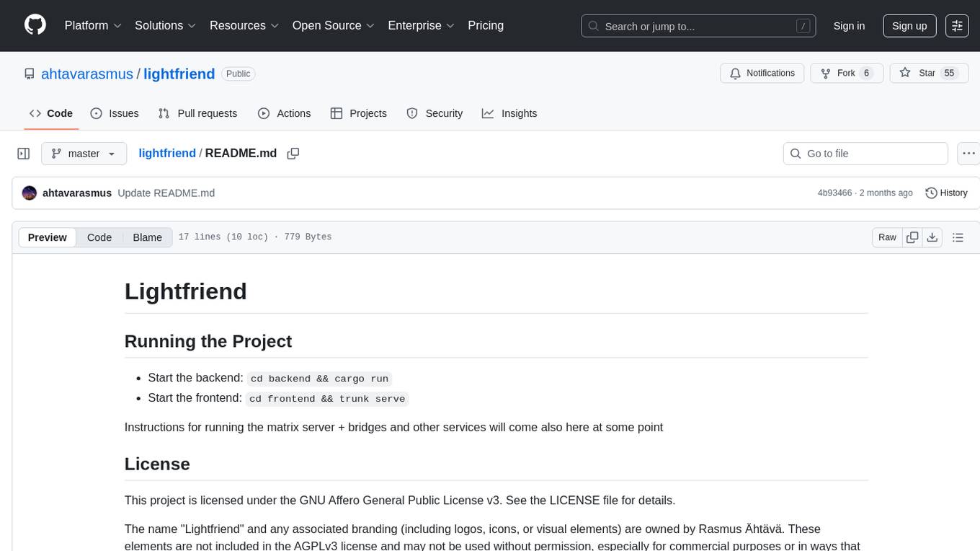The width and height of the screenshot is (980, 551).
Task: Expand the Platform menu
Action: click(x=93, y=25)
